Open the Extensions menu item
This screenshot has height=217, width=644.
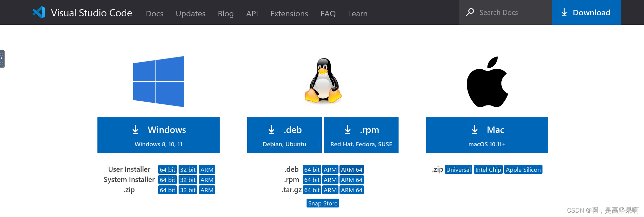pos(289,14)
